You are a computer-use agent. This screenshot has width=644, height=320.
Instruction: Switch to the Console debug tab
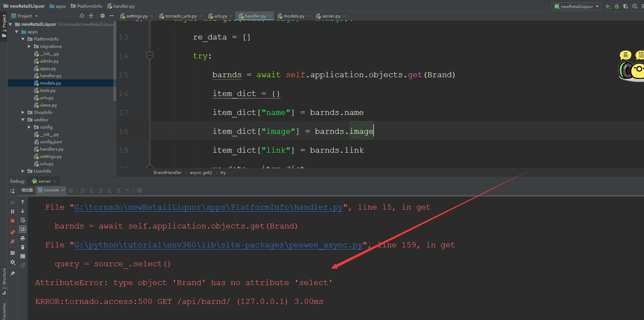click(x=51, y=190)
